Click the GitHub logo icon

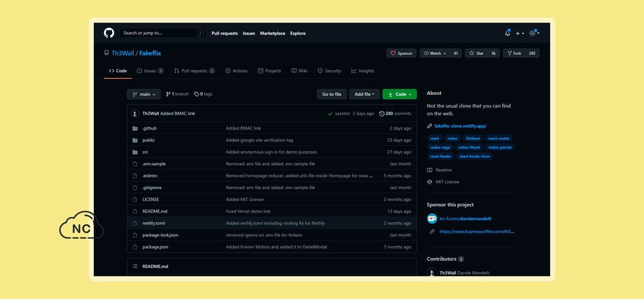pos(109,33)
